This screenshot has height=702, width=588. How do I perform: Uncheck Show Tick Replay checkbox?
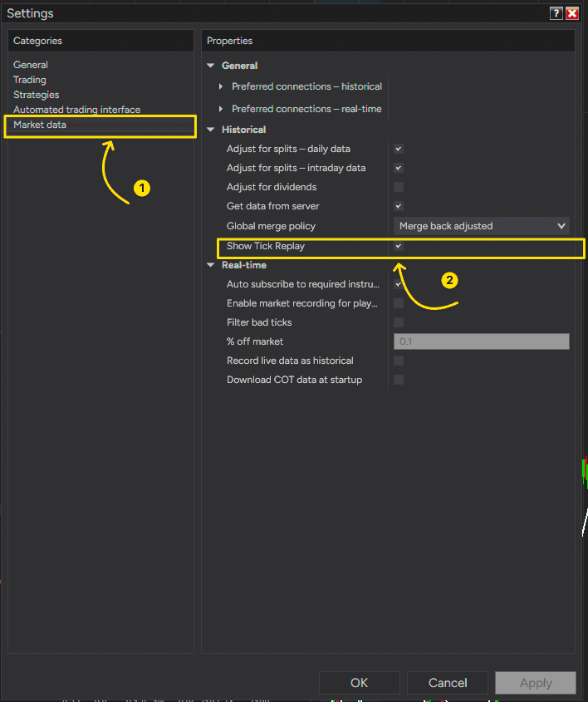click(x=399, y=246)
